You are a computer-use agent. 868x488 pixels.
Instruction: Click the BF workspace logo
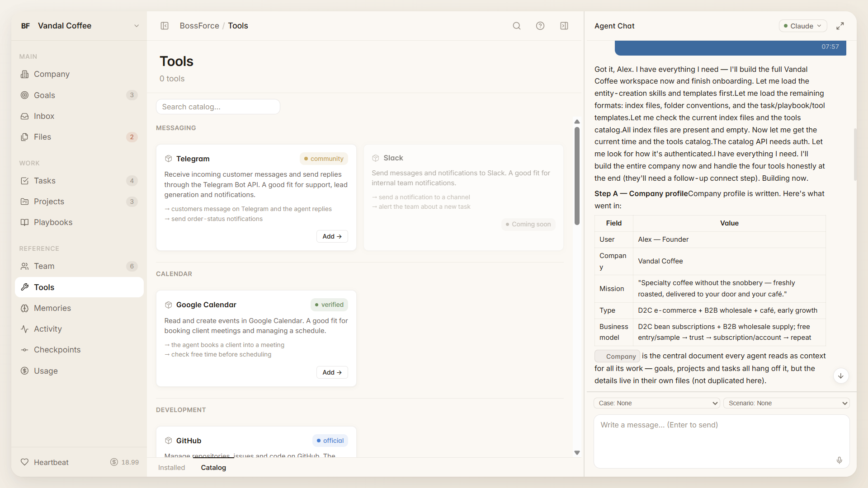[25, 26]
